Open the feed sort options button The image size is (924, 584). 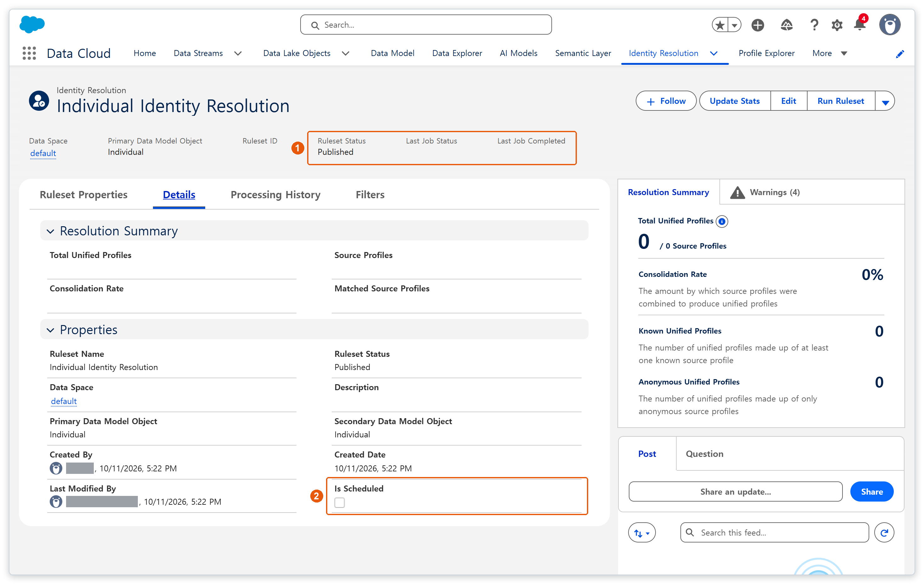[x=642, y=533]
